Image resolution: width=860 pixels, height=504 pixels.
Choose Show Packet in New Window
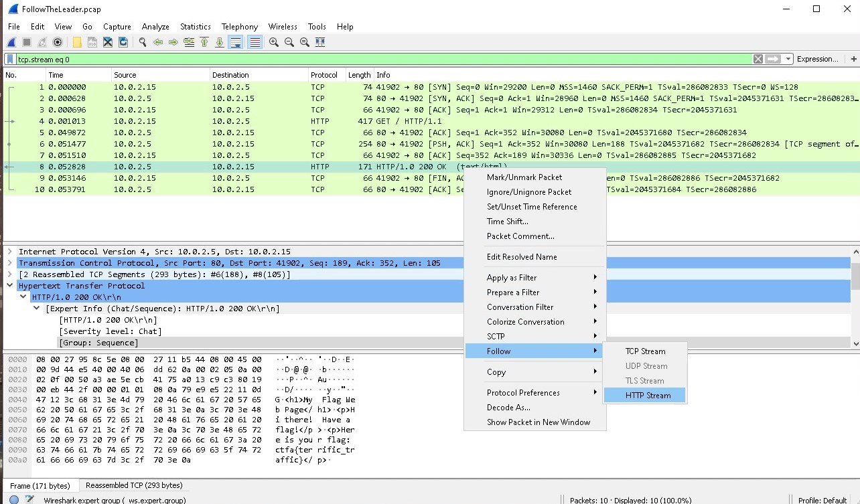(x=535, y=422)
